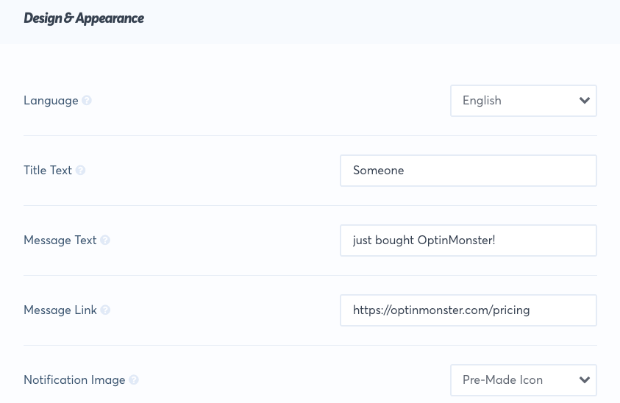
Task: Click the chevron arrow in Language selector
Action: pyautogui.click(x=584, y=100)
